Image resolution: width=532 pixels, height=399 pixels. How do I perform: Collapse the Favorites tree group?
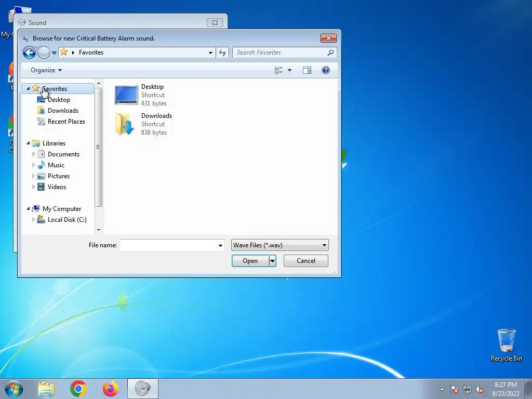click(28, 88)
